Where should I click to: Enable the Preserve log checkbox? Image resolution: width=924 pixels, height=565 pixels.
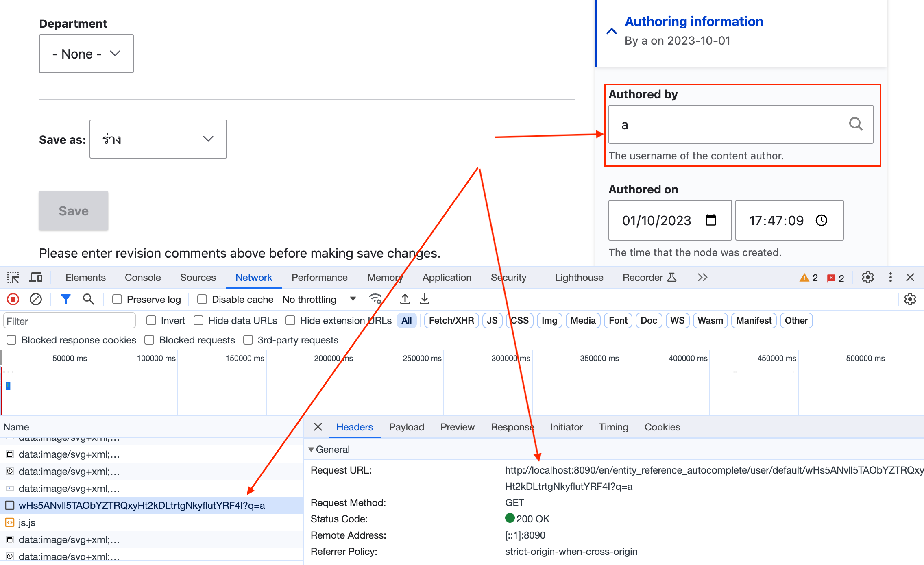point(118,300)
